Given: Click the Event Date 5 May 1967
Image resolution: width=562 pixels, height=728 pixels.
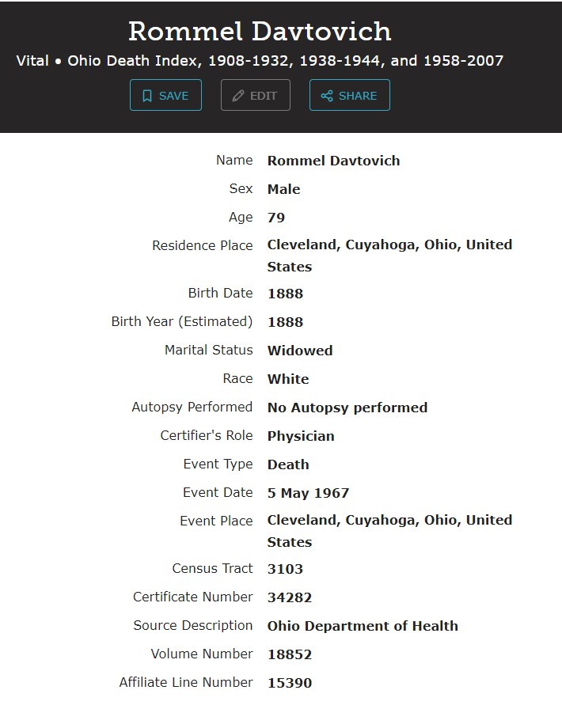Looking at the screenshot, I should click(308, 493).
